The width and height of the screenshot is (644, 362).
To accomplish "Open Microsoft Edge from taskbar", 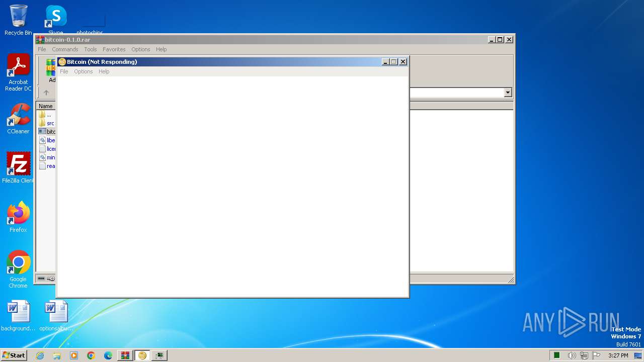I will point(108,355).
